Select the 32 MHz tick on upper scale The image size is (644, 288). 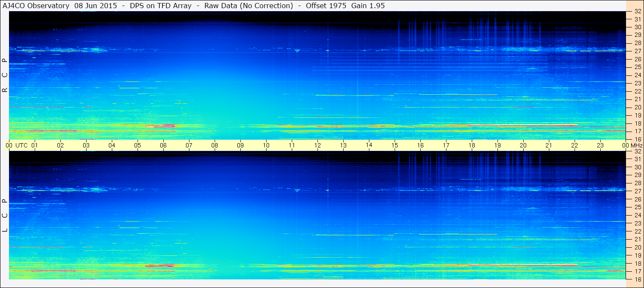tap(637, 12)
